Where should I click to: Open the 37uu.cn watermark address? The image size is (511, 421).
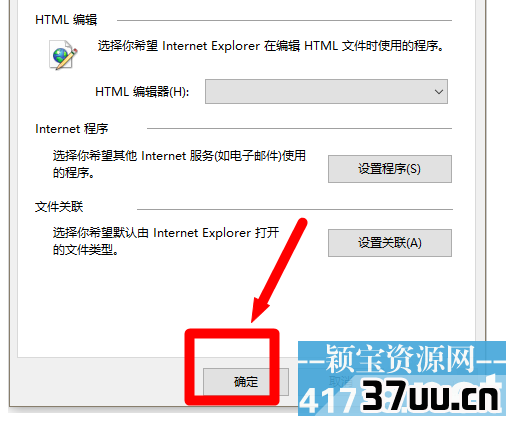pos(431,395)
